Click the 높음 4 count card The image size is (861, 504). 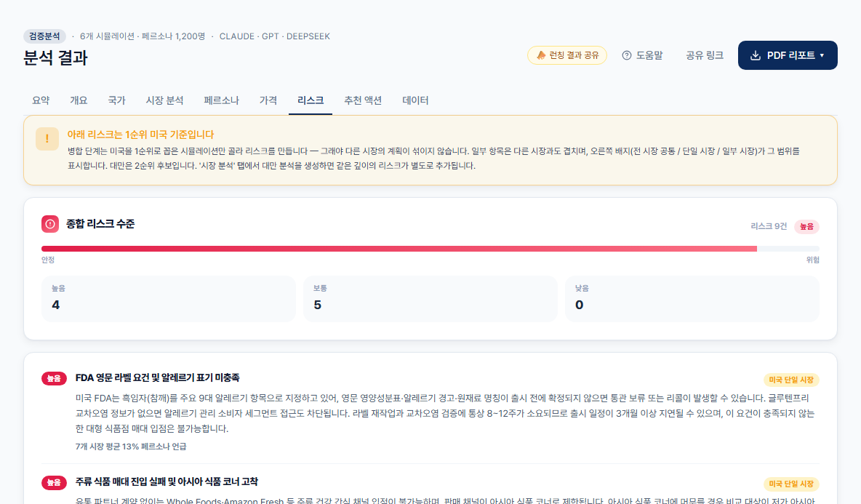[x=169, y=299]
